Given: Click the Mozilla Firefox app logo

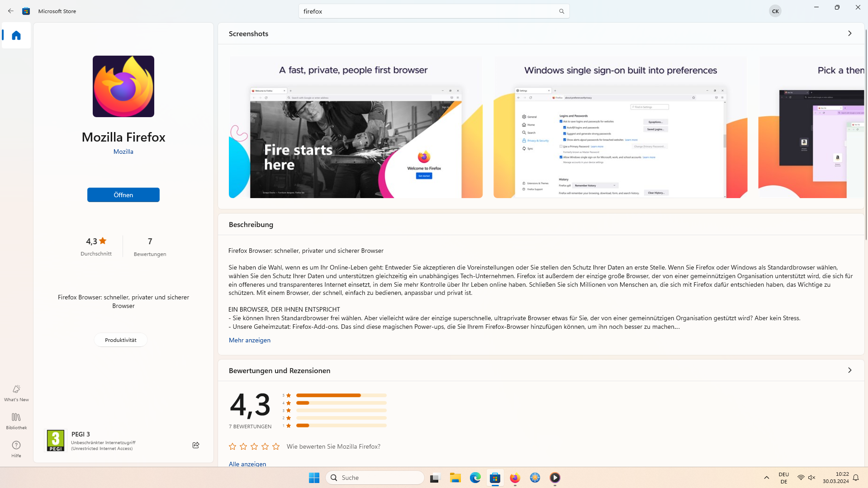Looking at the screenshot, I should coord(123,86).
